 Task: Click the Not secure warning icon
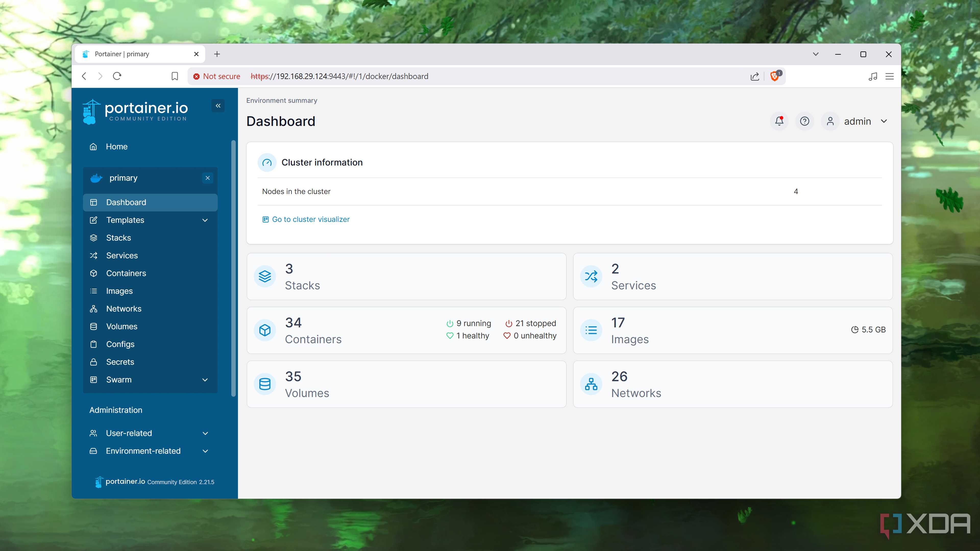196,77
